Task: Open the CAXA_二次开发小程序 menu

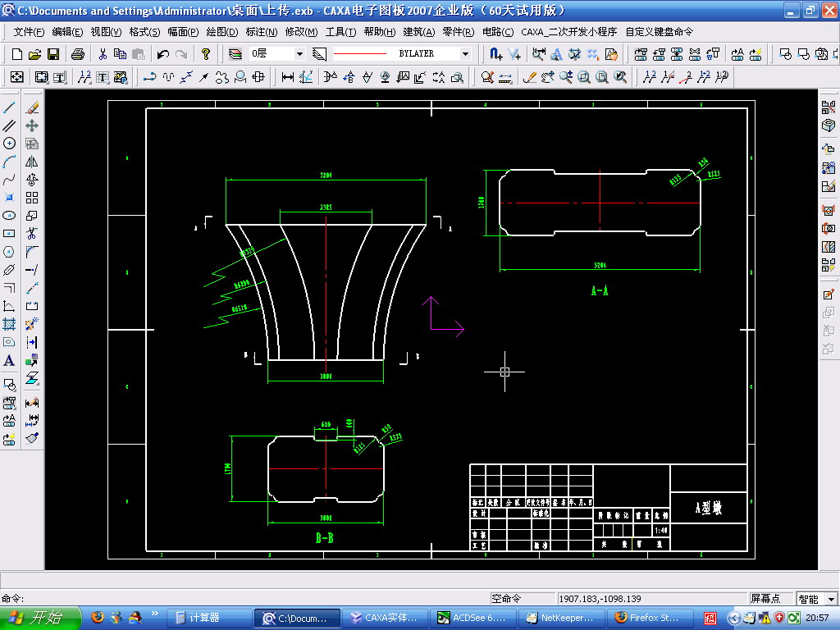Action: point(569,32)
